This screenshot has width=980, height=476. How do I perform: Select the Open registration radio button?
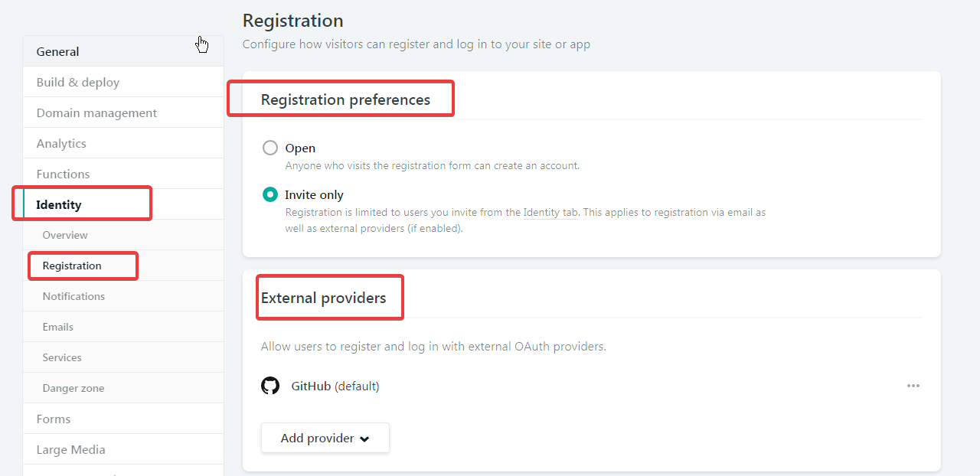[x=270, y=148]
